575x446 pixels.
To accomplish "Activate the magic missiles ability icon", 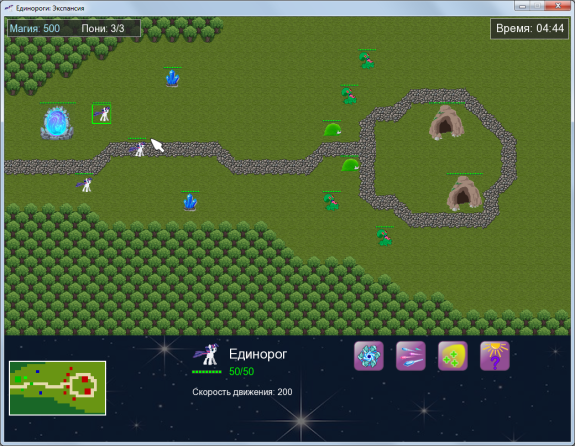I will click(411, 356).
